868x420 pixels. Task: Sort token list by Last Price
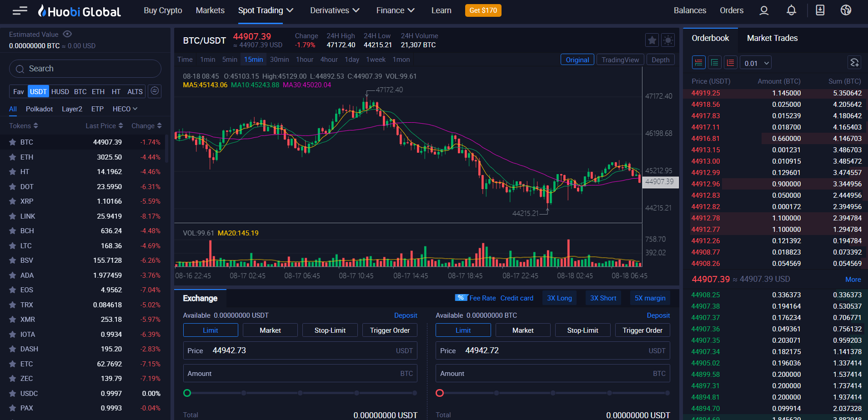click(x=104, y=126)
